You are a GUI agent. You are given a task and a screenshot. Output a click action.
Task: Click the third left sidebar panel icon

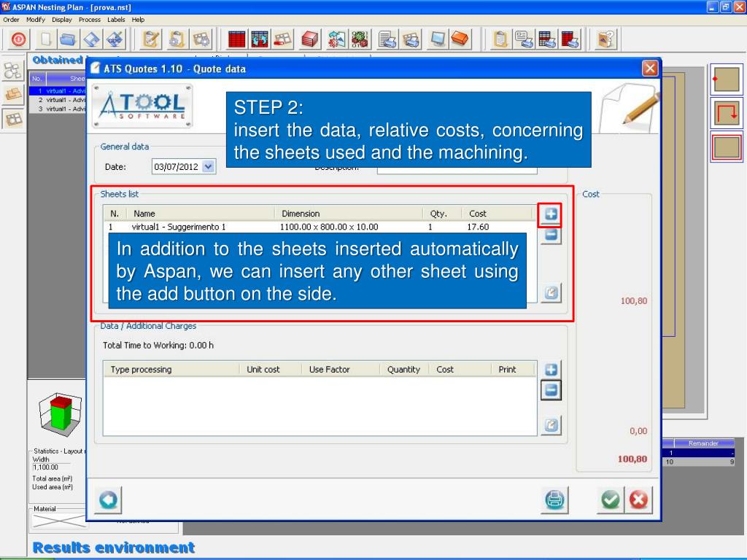pos(13,119)
